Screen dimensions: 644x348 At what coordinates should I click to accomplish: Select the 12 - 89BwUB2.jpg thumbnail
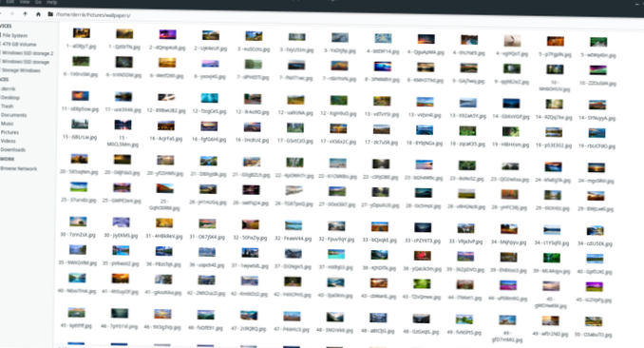[x=166, y=98]
